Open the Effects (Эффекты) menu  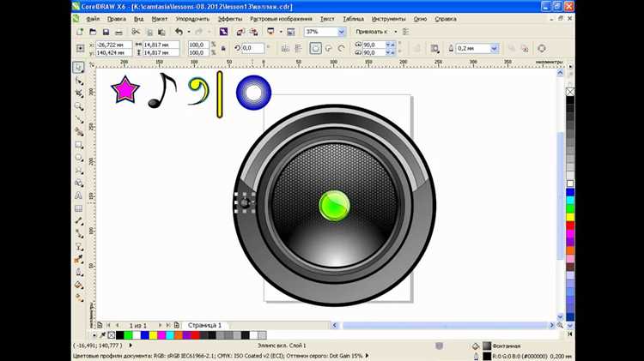[x=229, y=19]
